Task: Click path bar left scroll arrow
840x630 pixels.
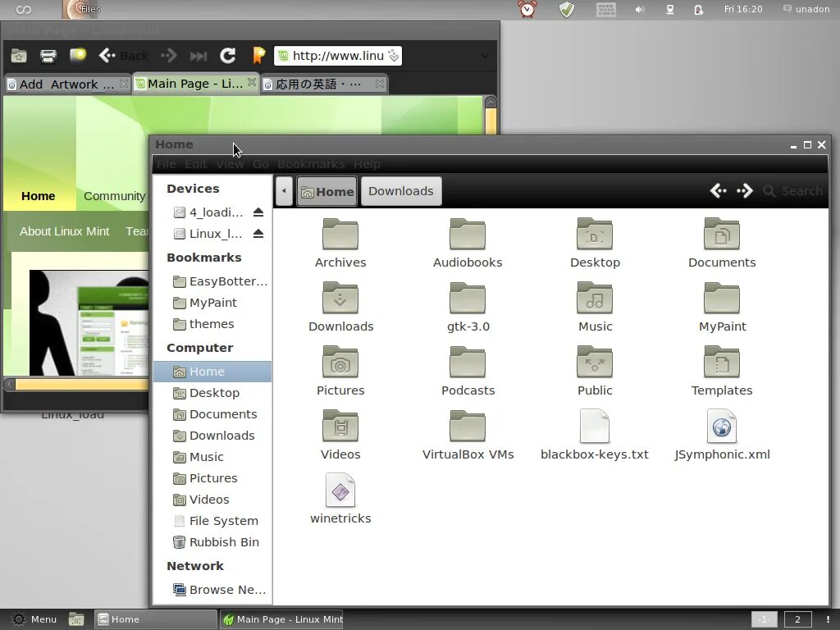Action: (284, 191)
